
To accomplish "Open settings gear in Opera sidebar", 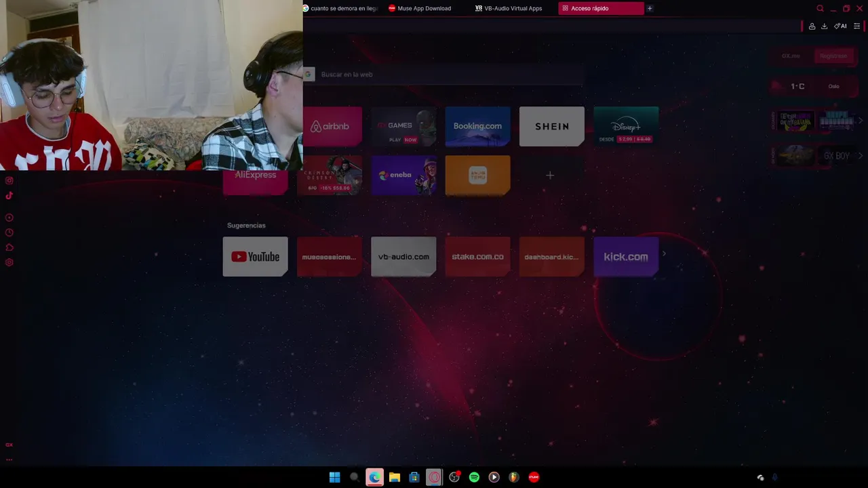I will pos(9,262).
